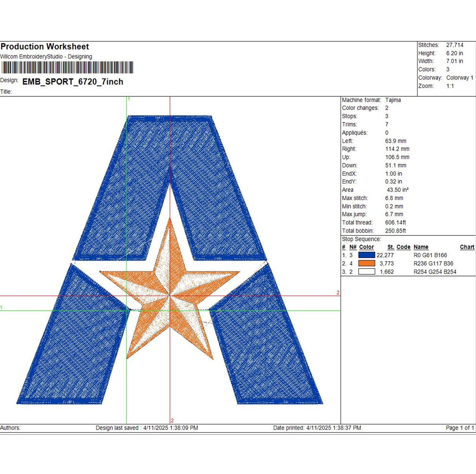476x474 pixels.
Task: Click the 'Name' column header
Action: coord(421,247)
